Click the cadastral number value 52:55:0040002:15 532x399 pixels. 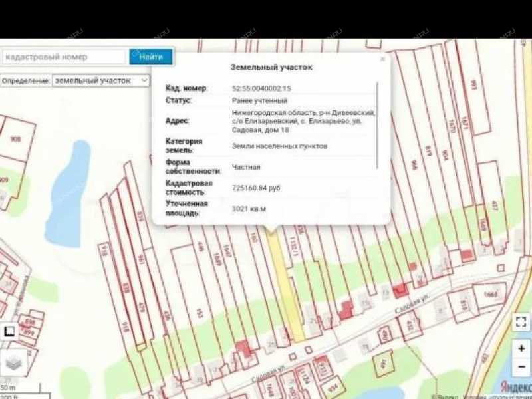click(261, 88)
